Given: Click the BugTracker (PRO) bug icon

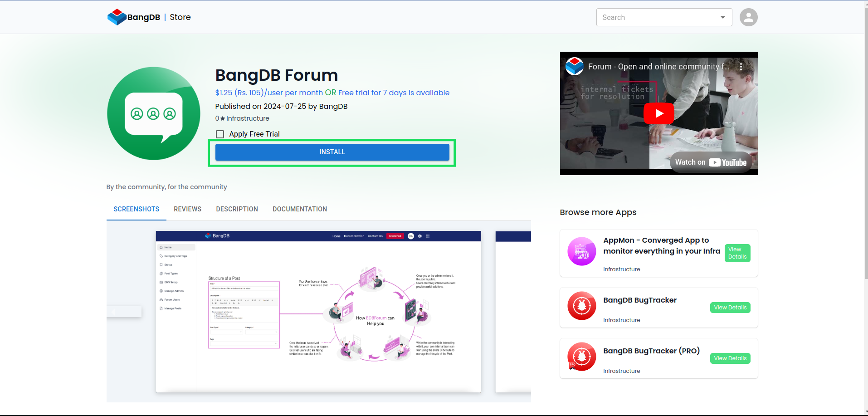Looking at the screenshot, I should click(x=581, y=357).
